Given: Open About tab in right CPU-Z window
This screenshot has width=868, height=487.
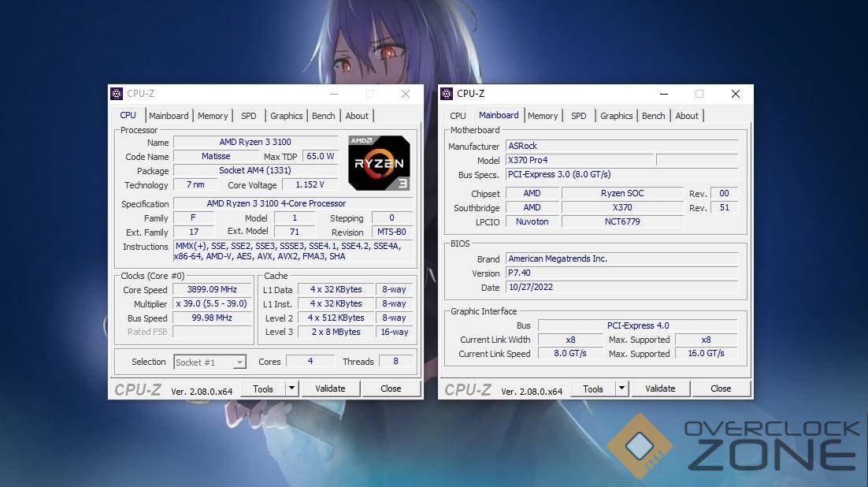Looking at the screenshot, I should click(686, 116).
